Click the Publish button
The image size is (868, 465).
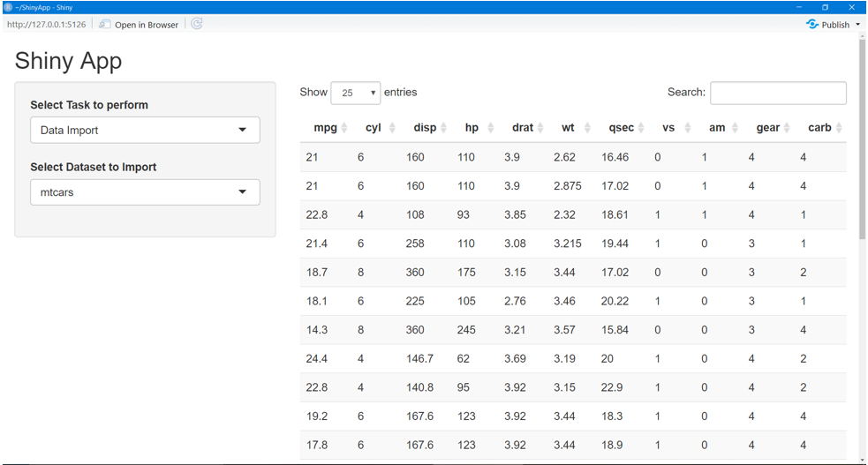tap(828, 25)
